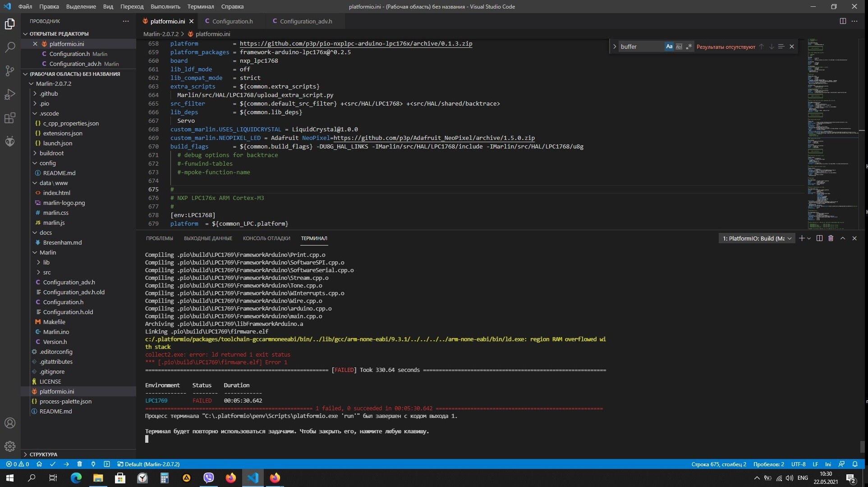The width and height of the screenshot is (868, 487).
Task: Open the launch profile dropdown next to plus
Action: click(809, 238)
